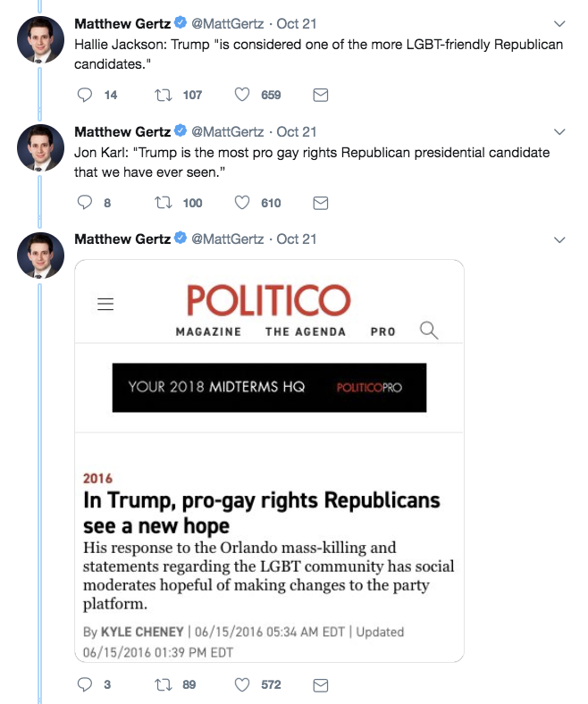This screenshot has width=588, height=704.
Task: Reply to the Jon Karl tweet
Action: click(x=86, y=203)
